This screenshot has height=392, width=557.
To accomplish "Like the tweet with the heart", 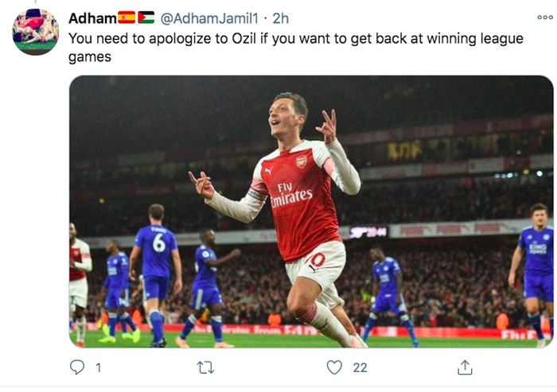I will click(335, 367).
